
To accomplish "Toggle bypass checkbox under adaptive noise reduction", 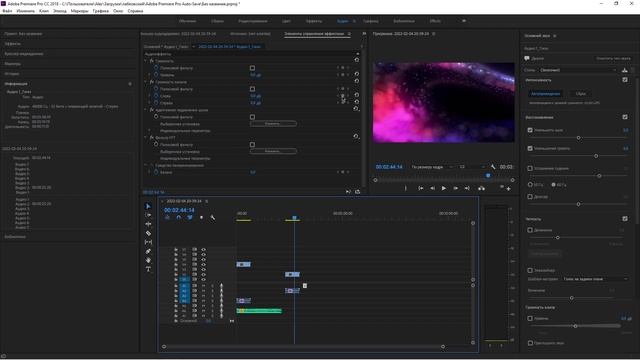I will (252, 117).
